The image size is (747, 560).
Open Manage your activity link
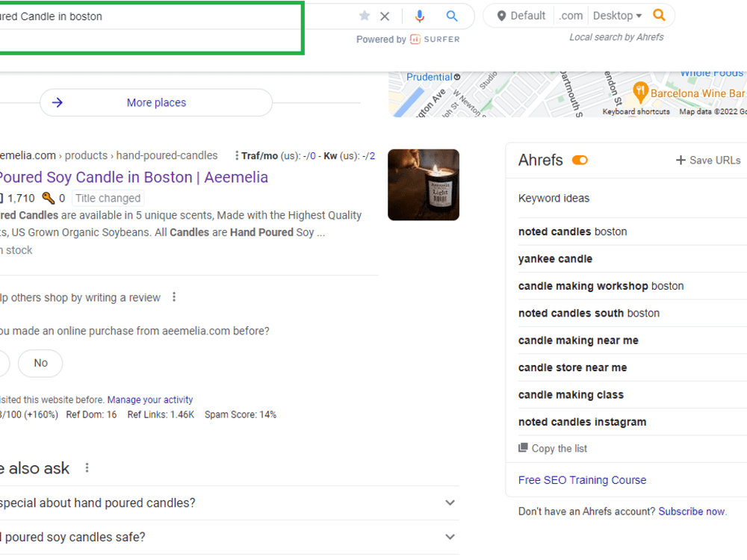150,400
